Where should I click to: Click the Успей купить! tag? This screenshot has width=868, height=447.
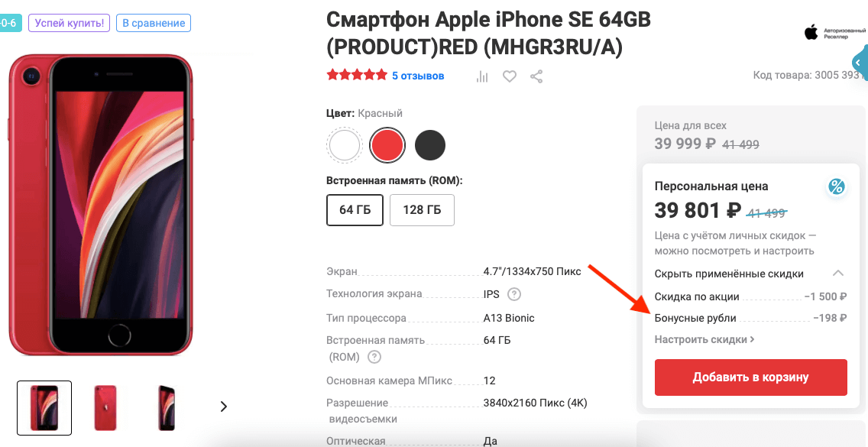point(70,23)
